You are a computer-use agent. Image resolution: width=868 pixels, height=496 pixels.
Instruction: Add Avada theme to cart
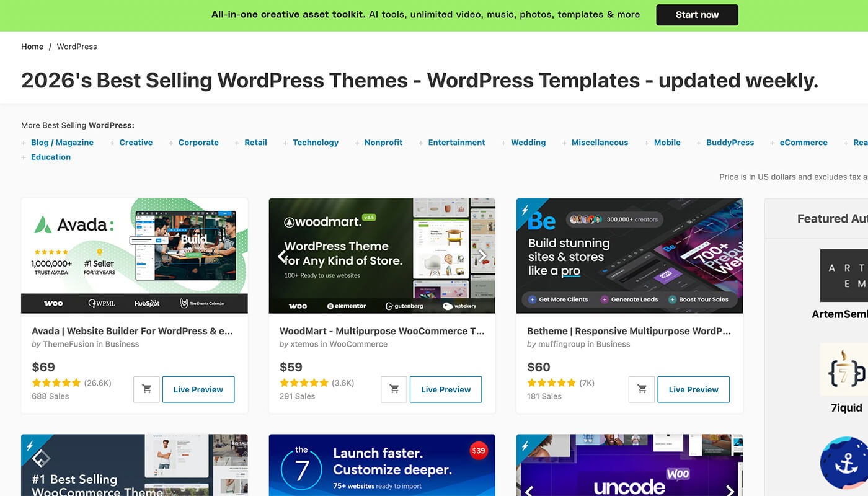pos(146,389)
